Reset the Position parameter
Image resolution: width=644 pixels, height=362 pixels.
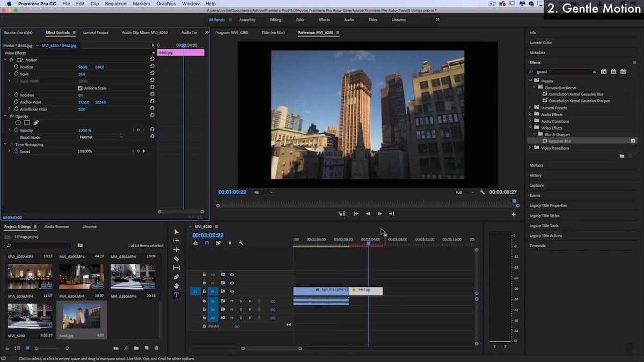coord(152,67)
